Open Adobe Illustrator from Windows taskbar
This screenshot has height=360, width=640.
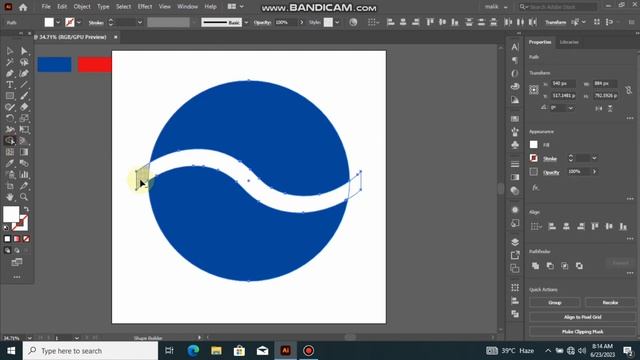coord(285,351)
